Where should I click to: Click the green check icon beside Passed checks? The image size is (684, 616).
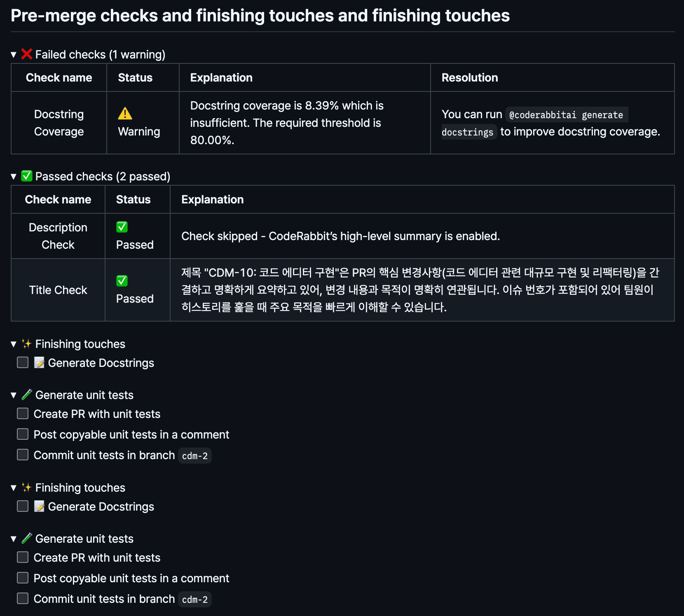(x=26, y=176)
